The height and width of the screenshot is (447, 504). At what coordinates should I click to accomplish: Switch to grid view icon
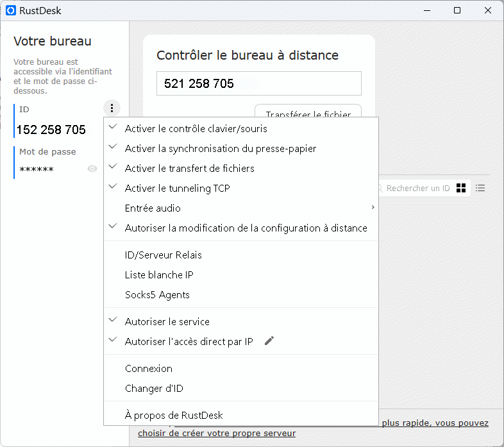point(461,188)
